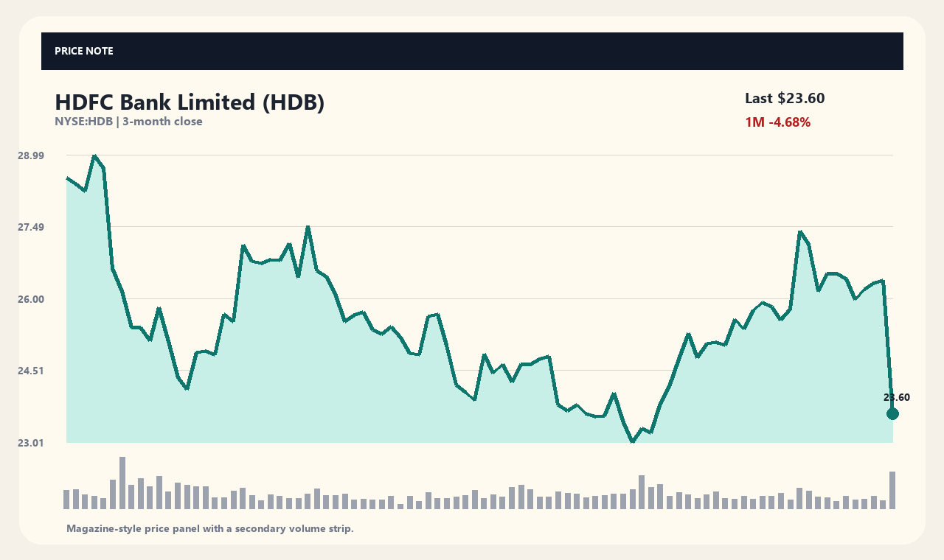Viewport: 944px width, 560px height.
Task: Click the 27.49 y-axis label
Action: [x=31, y=227]
